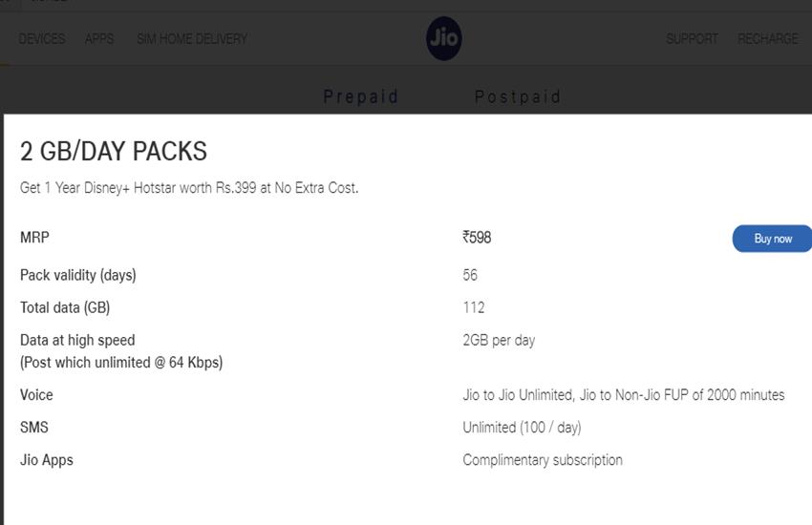The image size is (812, 525).
Task: Click the Jio to Jio Unlimited voice details
Action: (x=624, y=394)
